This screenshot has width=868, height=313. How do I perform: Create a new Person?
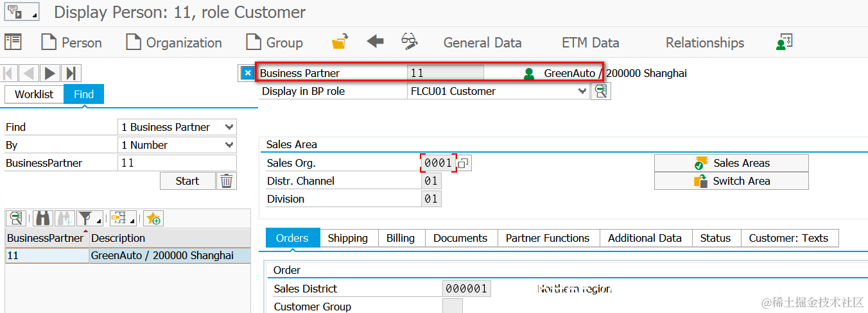tap(71, 42)
